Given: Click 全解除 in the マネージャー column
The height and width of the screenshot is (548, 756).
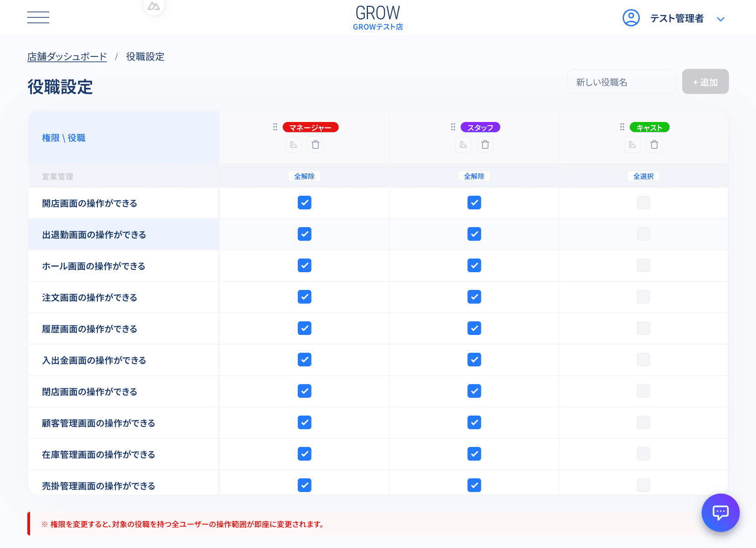Looking at the screenshot, I should (304, 176).
